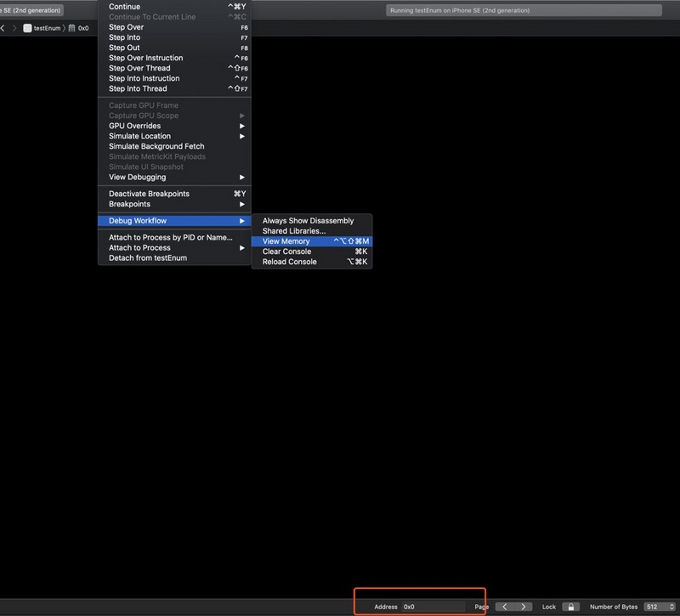Screen dimensions: 680x616
Task: Click the iPhone SE device selector
Action: pyautogui.click(x=32, y=10)
